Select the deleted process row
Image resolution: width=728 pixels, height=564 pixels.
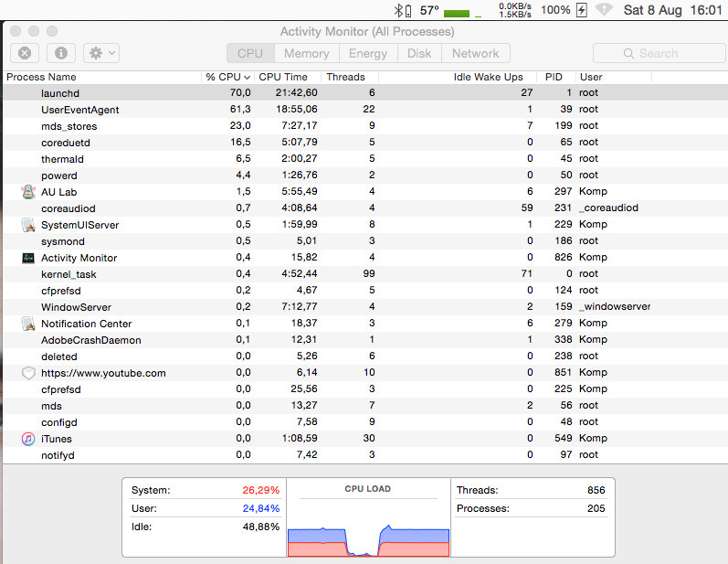365,356
